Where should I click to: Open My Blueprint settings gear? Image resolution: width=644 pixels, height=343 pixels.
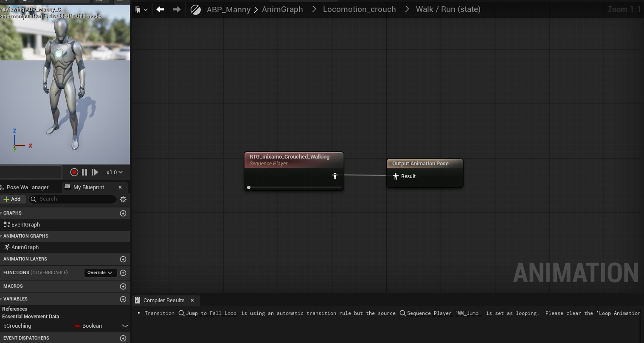point(123,199)
